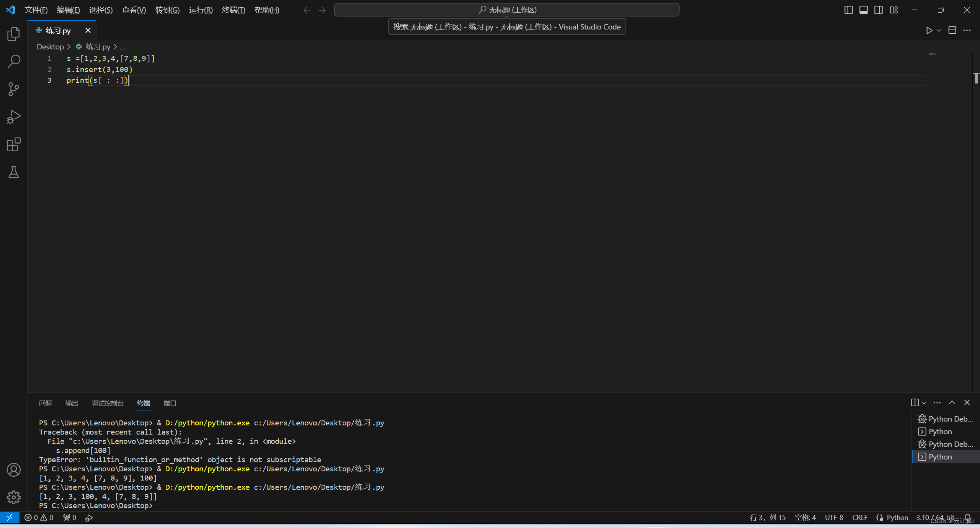Expand the run button dropdown arrow
The height and width of the screenshot is (528, 980).
coord(939,30)
